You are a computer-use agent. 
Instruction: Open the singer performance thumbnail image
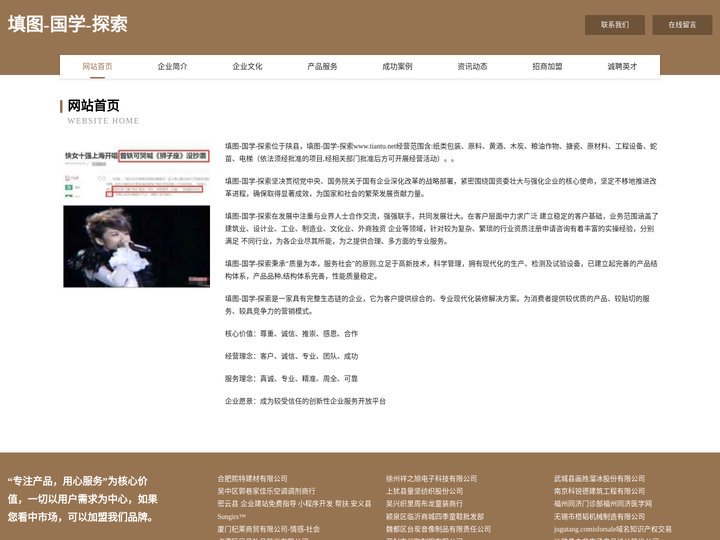click(137, 247)
